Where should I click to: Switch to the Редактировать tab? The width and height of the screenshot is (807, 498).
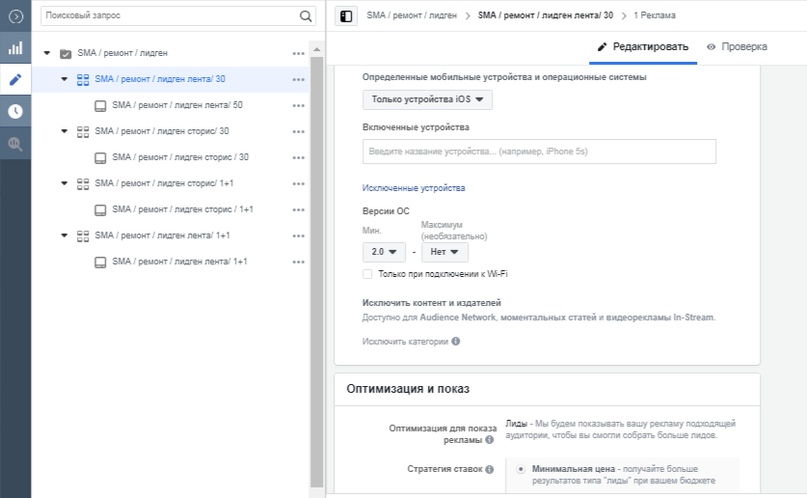tap(643, 47)
